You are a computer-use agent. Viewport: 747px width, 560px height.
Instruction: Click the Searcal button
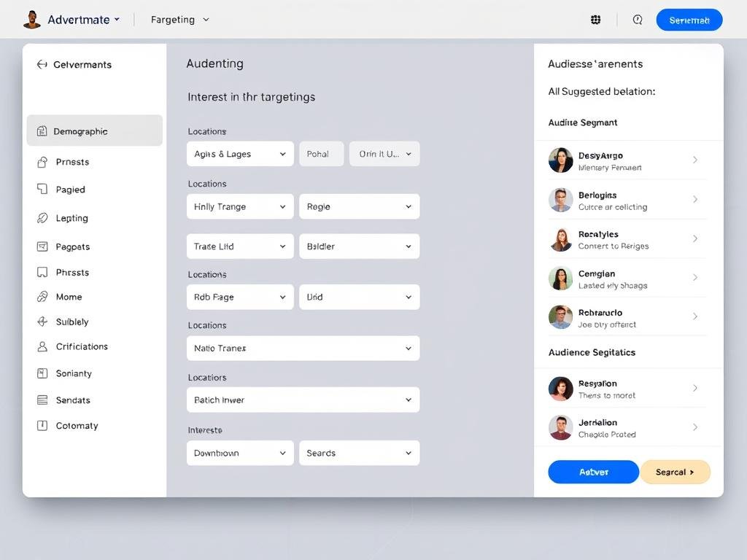675,472
